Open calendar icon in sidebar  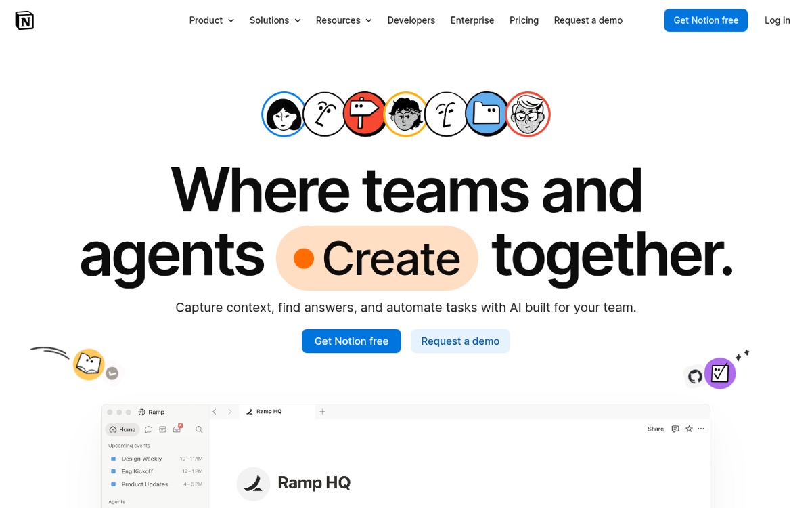click(x=162, y=429)
